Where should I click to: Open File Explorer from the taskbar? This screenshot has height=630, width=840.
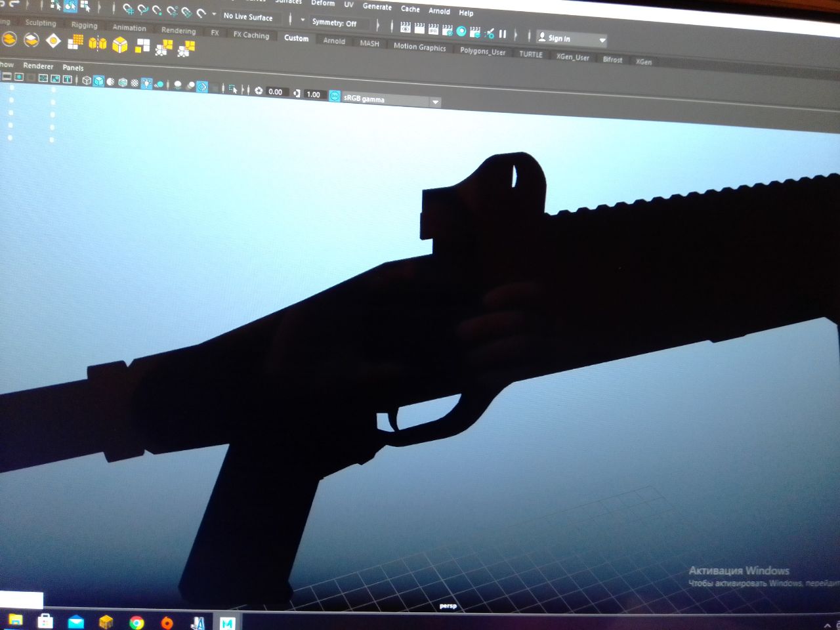coord(15,620)
